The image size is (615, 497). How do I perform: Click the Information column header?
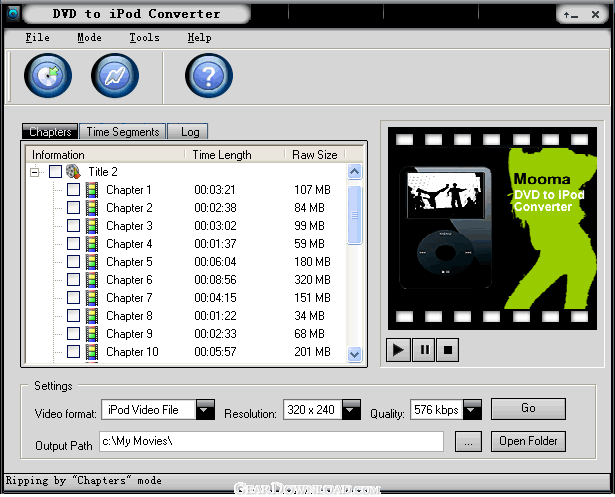tap(105, 155)
